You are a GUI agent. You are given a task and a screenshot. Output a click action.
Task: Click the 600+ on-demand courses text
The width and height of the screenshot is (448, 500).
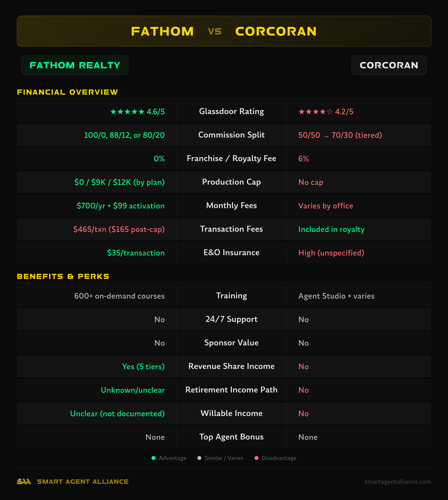pyautogui.click(x=119, y=296)
